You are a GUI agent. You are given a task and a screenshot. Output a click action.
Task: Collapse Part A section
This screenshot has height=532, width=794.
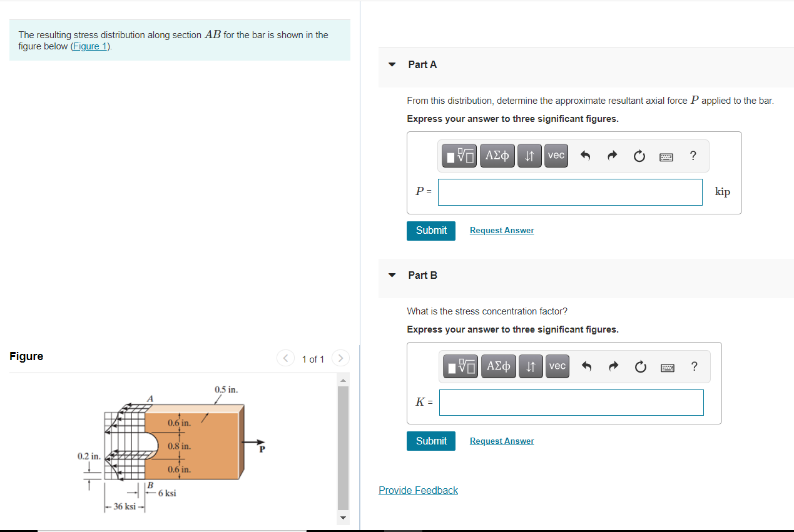click(x=392, y=64)
